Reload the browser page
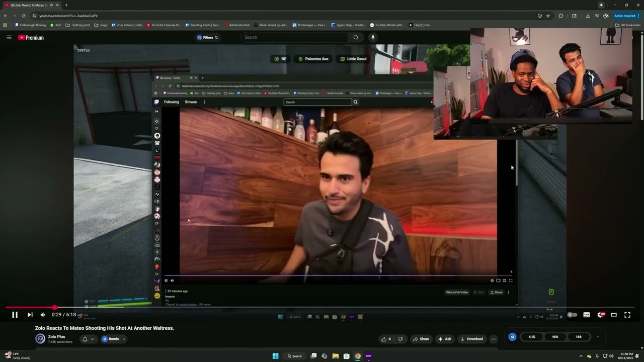This screenshot has width=644, height=362. pyautogui.click(x=23, y=16)
